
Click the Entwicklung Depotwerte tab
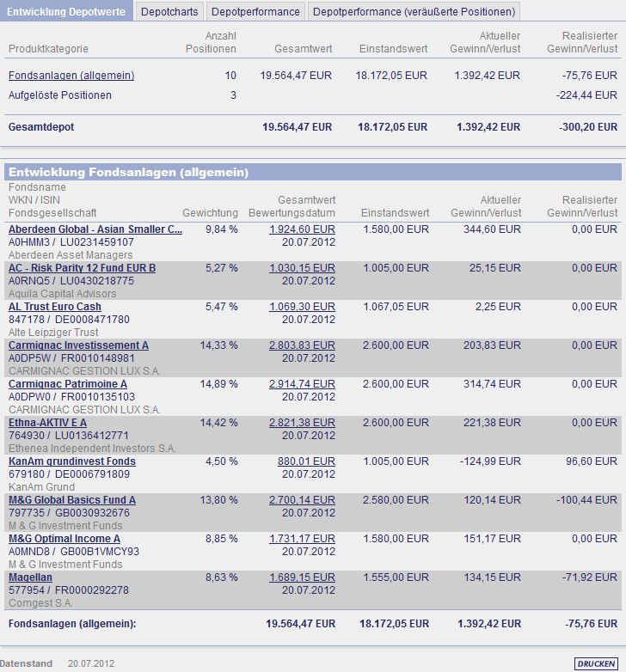pyautogui.click(x=66, y=11)
